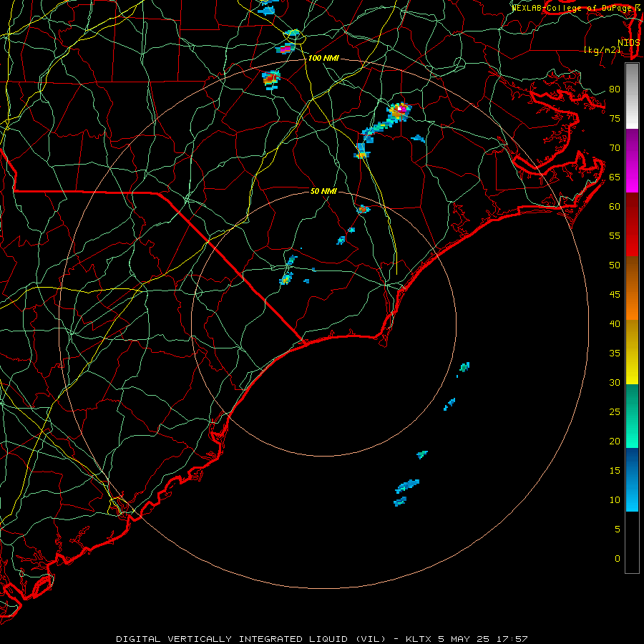Select the legend value 0

(618, 559)
